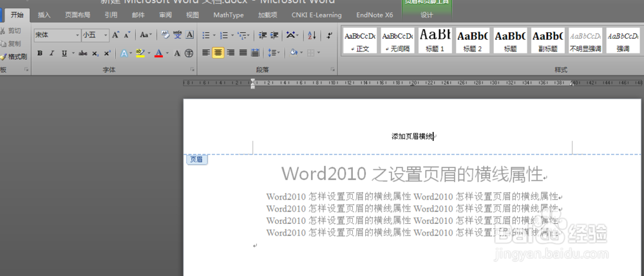The height and width of the screenshot is (276, 644).
Task: Align text left
Action: coord(206,53)
